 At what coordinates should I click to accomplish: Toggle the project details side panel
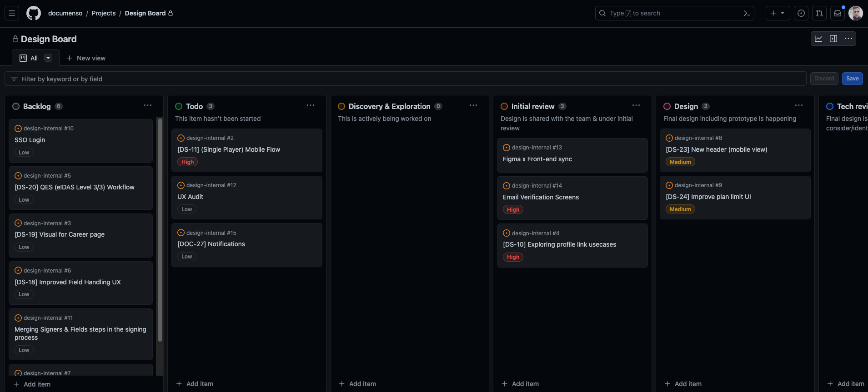coord(833,39)
